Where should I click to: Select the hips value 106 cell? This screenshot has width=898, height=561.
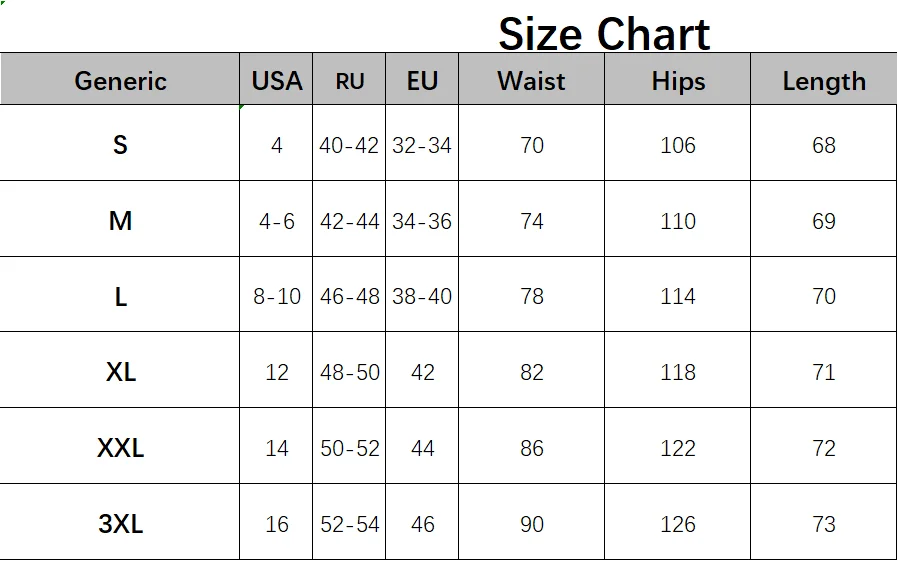click(678, 143)
